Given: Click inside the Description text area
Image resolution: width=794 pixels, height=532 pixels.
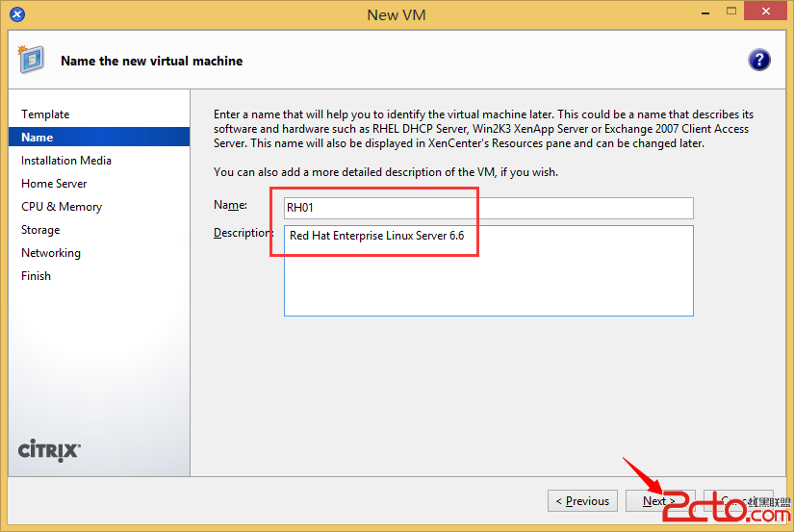Looking at the screenshot, I should (489, 270).
